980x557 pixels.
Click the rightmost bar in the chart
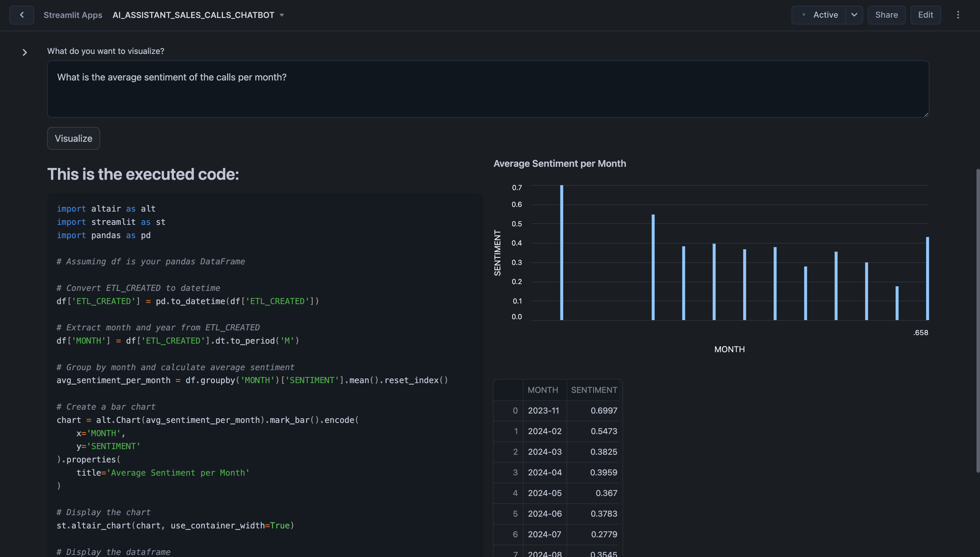pyautogui.click(x=927, y=278)
